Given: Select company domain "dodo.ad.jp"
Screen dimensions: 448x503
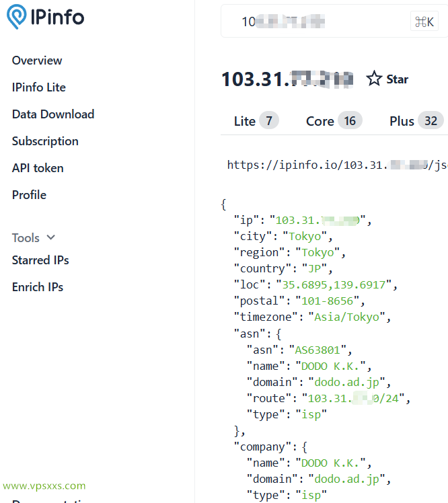Looking at the screenshot, I should point(346,479).
